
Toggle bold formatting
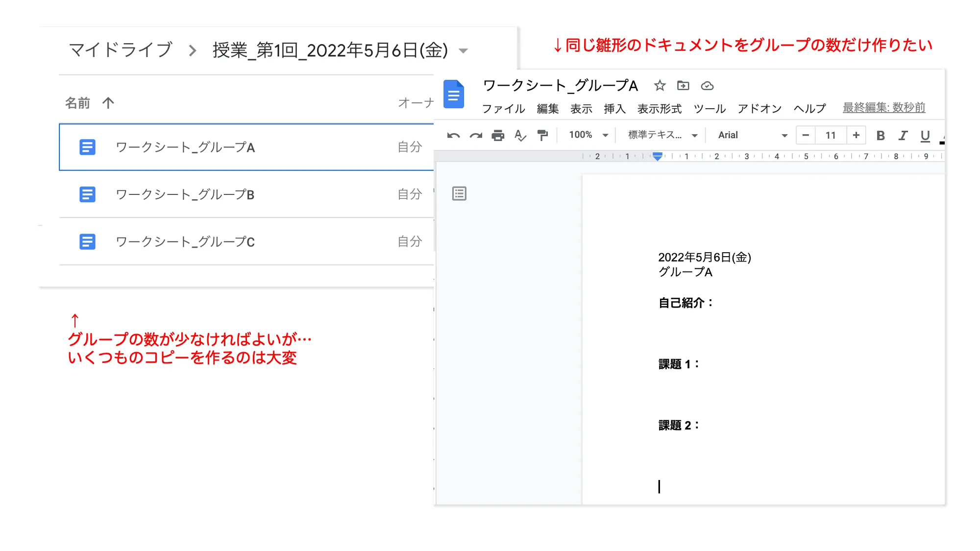point(881,136)
